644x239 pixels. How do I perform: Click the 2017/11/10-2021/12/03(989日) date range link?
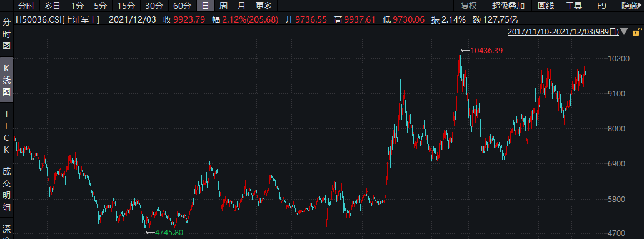click(x=563, y=32)
